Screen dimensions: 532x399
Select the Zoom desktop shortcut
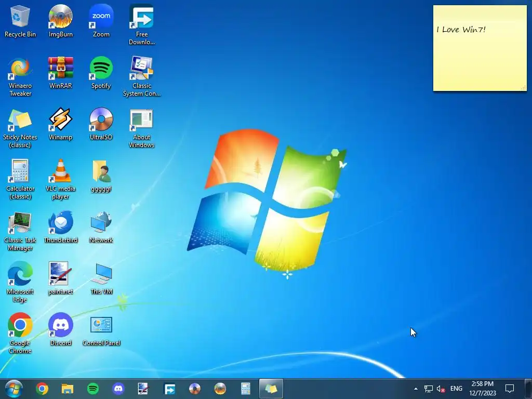point(101,21)
